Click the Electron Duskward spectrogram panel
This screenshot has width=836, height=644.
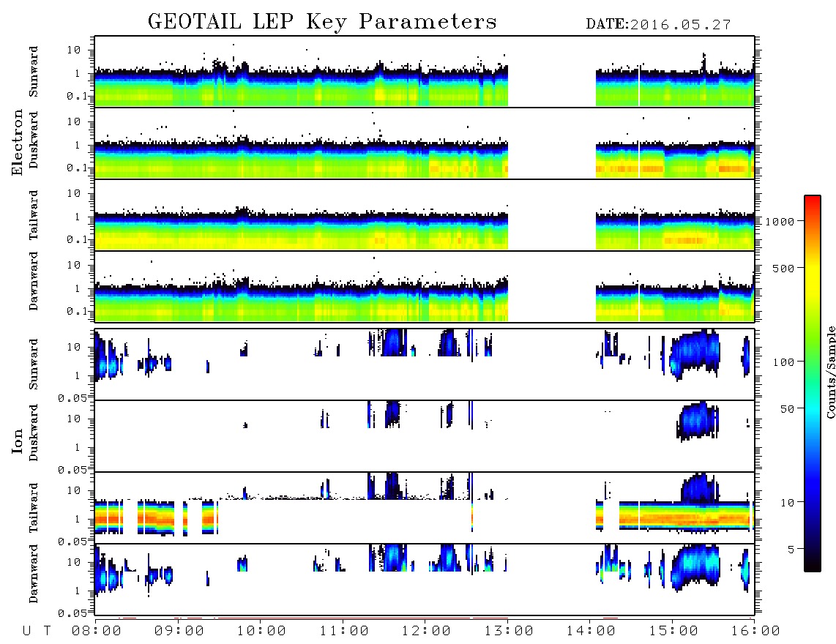point(425,143)
